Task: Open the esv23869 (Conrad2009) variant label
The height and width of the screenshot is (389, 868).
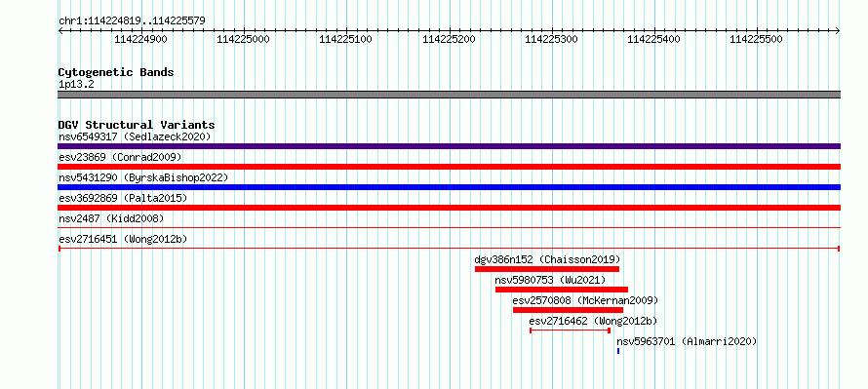Action: [x=120, y=157]
